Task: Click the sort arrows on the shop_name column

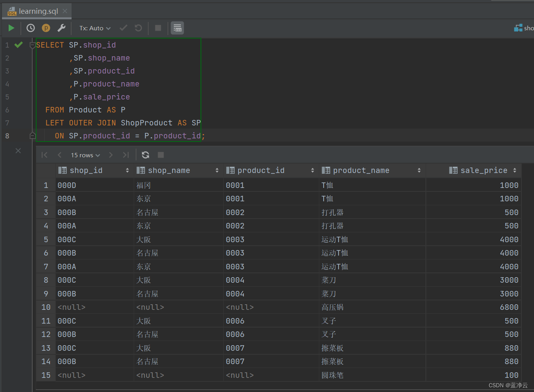Action: [x=217, y=170]
